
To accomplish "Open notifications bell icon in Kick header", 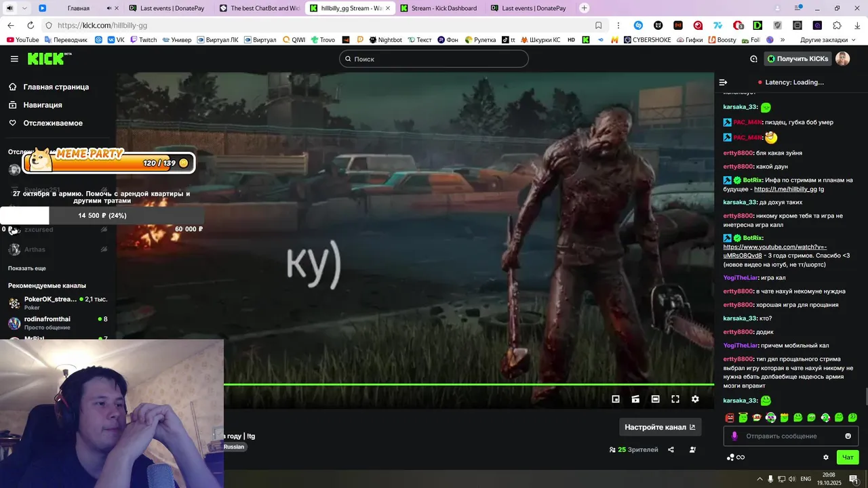I will (x=753, y=59).
